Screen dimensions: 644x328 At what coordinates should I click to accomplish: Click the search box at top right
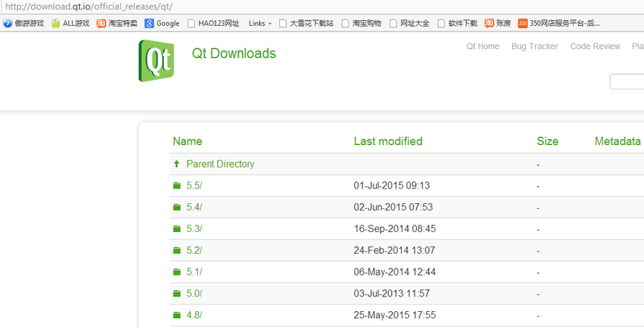[x=626, y=81]
